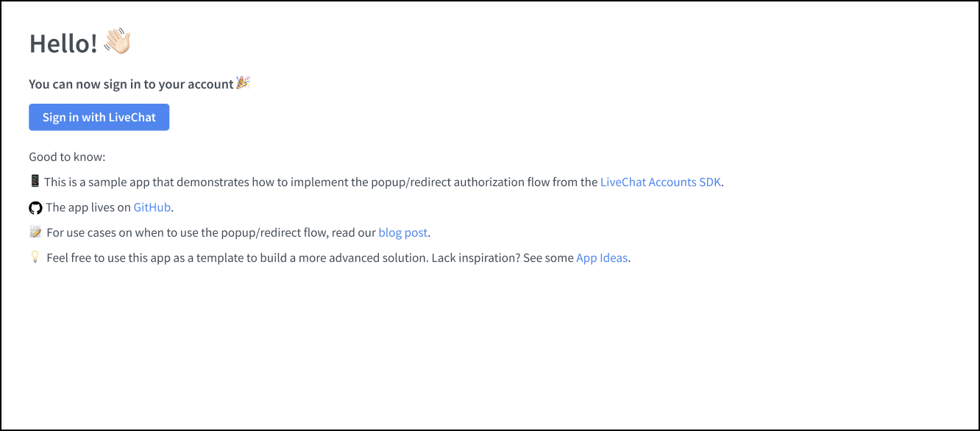
Task: Click the Hello heading text
Action: click(x=63, y=43)
